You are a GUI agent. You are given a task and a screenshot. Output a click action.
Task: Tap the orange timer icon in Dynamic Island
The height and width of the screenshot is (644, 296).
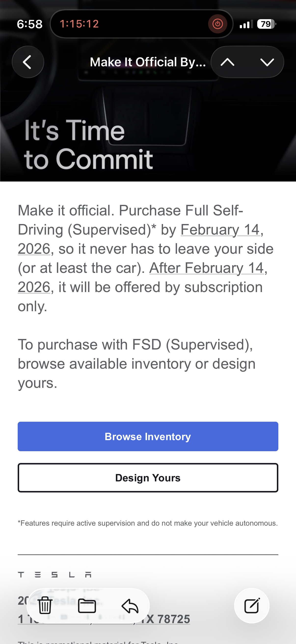(217, 24)
